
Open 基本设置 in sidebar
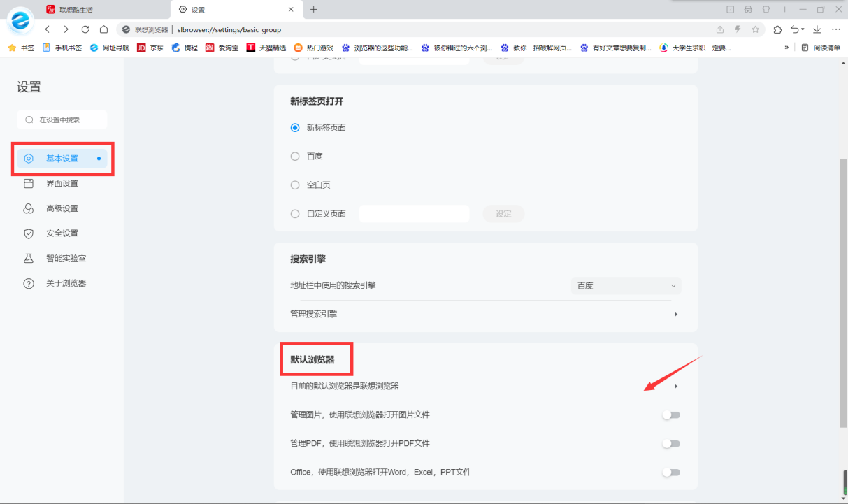(62, 159)
